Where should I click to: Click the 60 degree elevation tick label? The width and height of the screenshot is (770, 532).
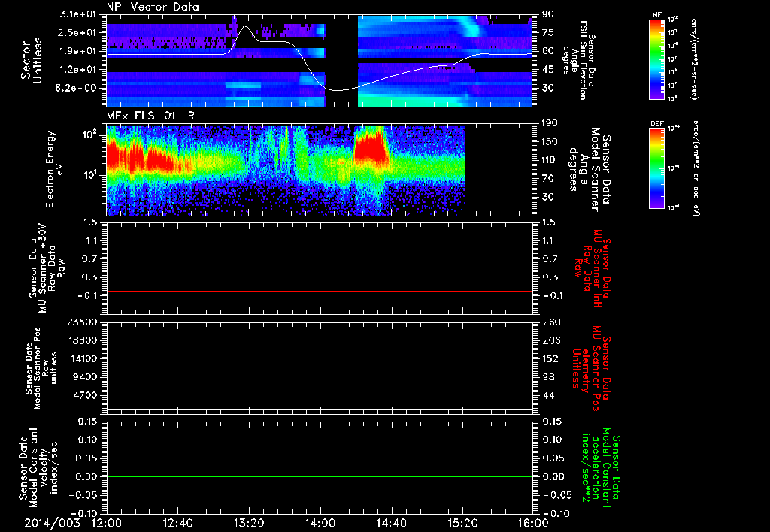(547, 51)
